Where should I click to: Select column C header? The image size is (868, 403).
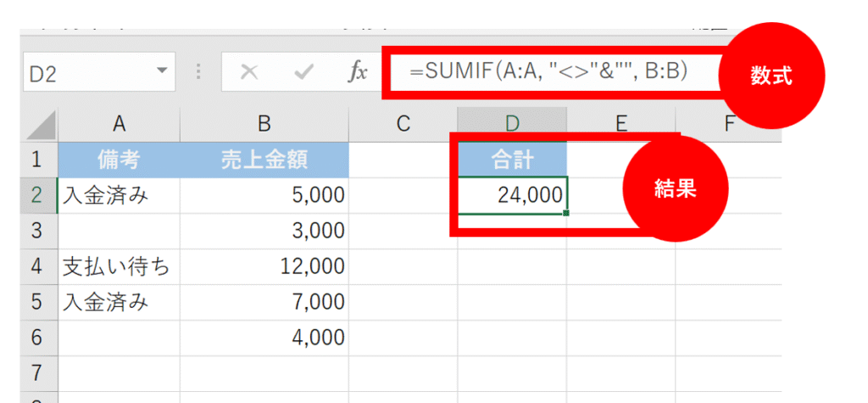[403, 124]
